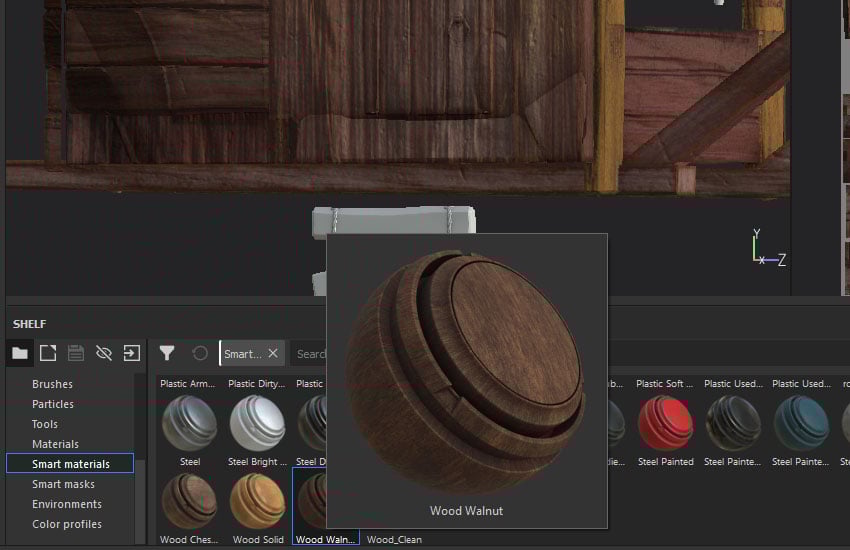Open the Environments shelf category
850x550 pixels.
pos(67,504)
